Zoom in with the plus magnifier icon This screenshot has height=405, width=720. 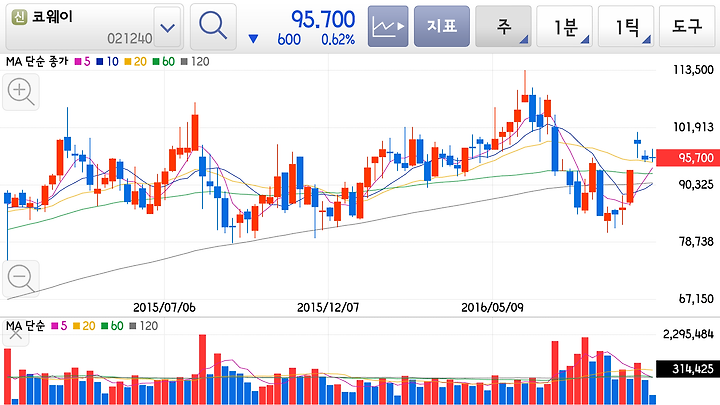[21, 92]
